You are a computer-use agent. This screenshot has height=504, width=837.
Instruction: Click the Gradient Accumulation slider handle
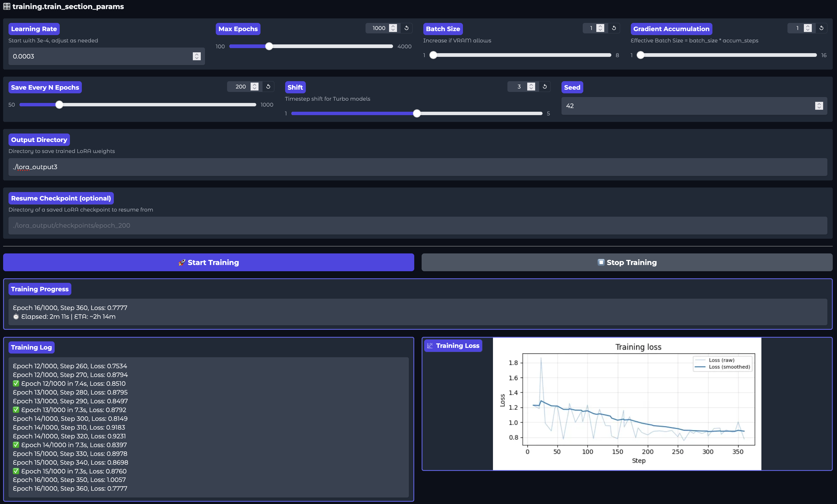(640, 55)
